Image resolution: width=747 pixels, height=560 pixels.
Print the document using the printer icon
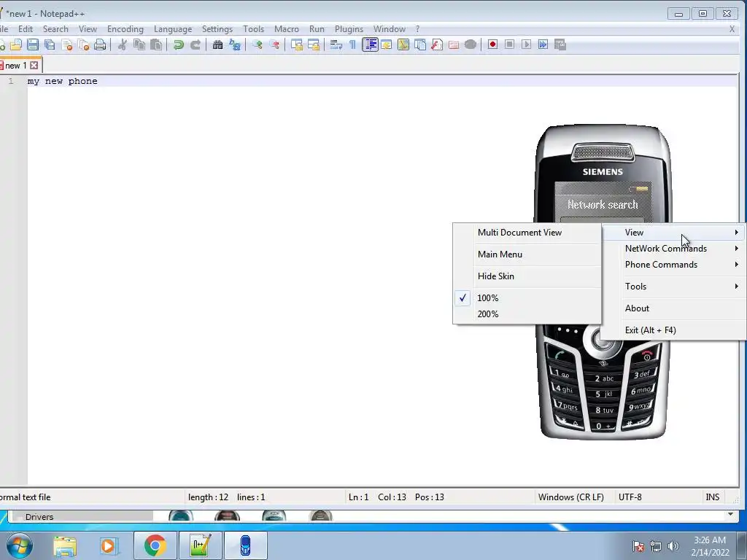click(x=100, y=44)
